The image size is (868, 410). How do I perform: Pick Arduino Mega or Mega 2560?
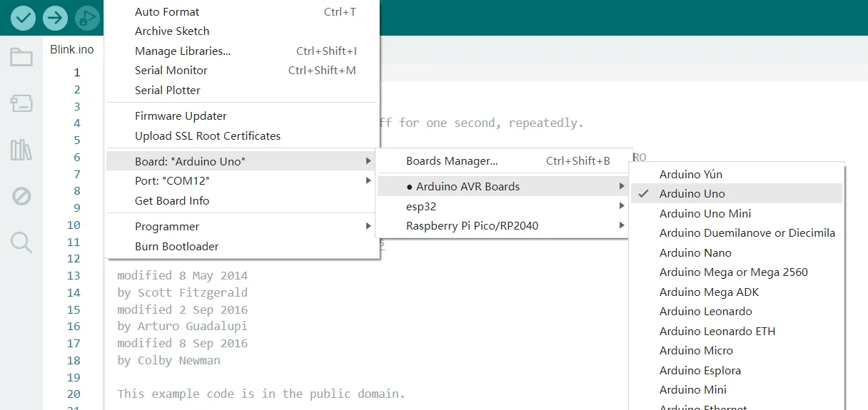pos(733,272)
